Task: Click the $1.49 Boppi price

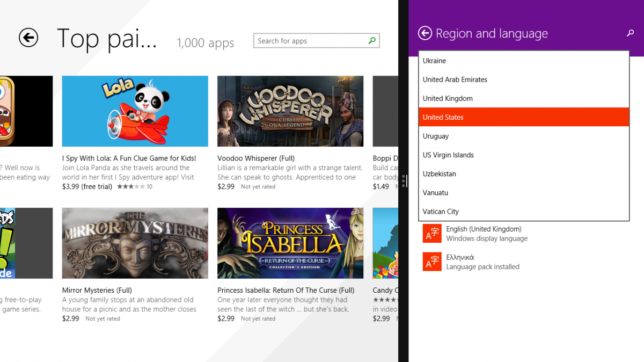Action: (x=381, y=186)
